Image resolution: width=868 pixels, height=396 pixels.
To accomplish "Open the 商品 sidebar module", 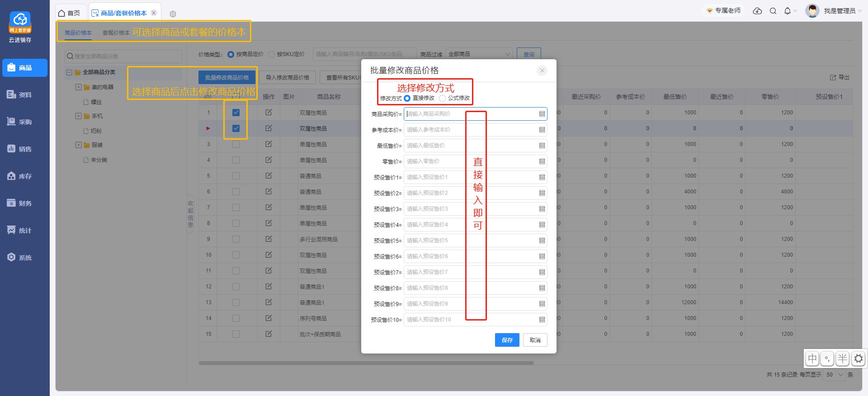I will click(25, 68).
